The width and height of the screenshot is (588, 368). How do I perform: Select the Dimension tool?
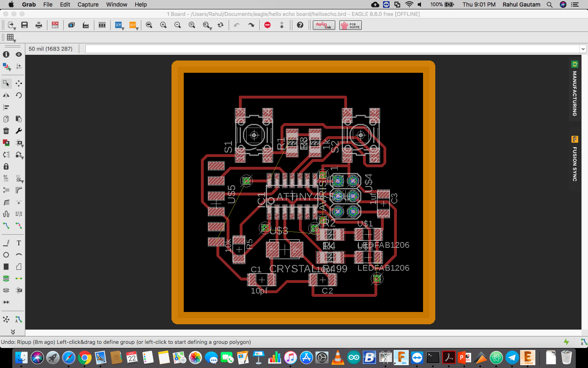coord(6,302)
